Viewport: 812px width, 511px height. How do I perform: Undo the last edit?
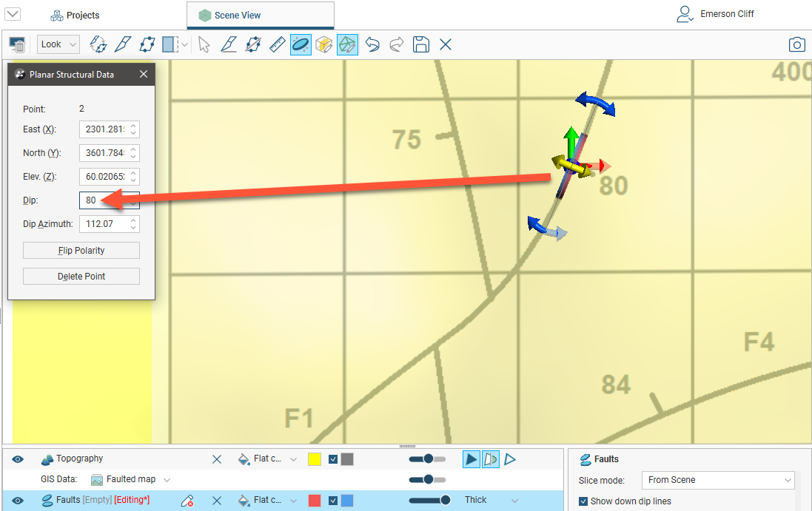[x=372, y=44]
